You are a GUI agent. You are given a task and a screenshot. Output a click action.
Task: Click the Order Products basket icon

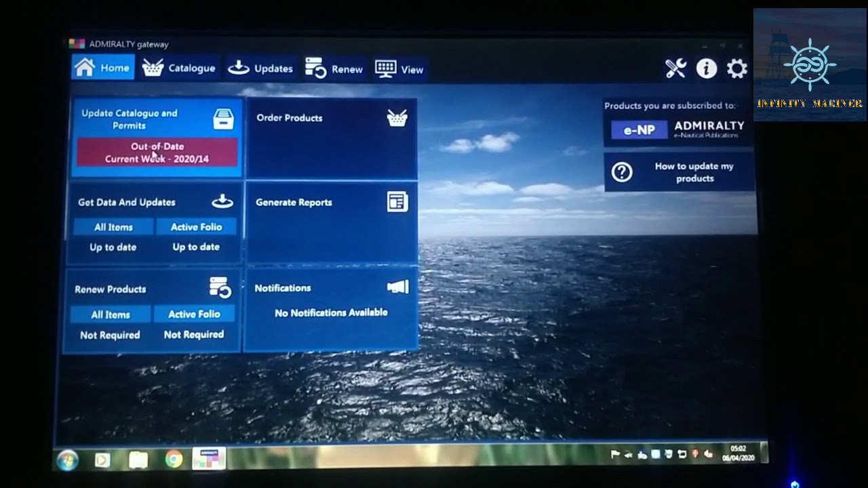[x=397, y=118]
